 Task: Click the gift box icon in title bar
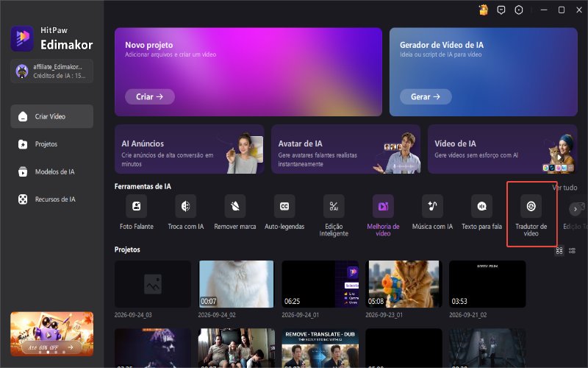(484, 10)
